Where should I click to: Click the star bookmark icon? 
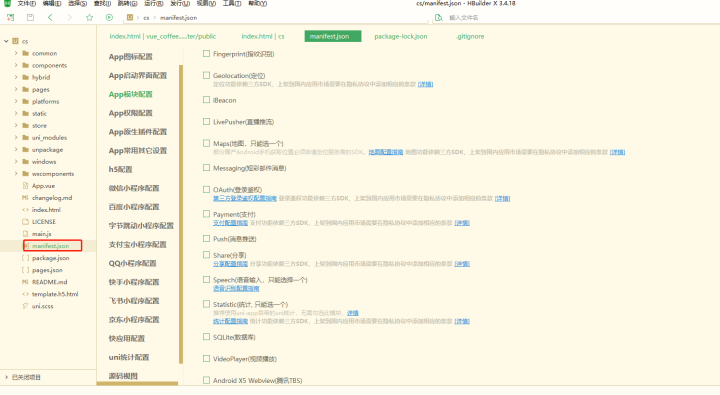[89, 17]
